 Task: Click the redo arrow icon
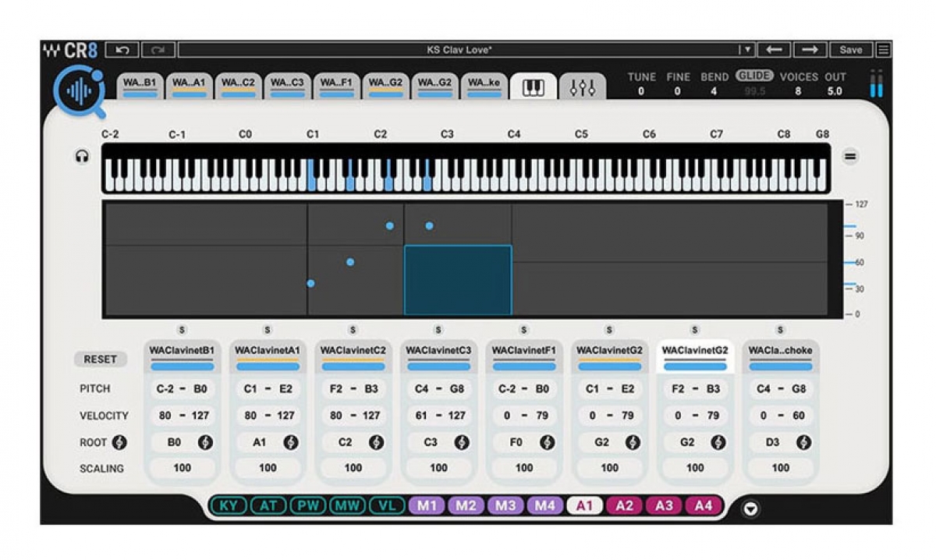(x=158, y=50)
